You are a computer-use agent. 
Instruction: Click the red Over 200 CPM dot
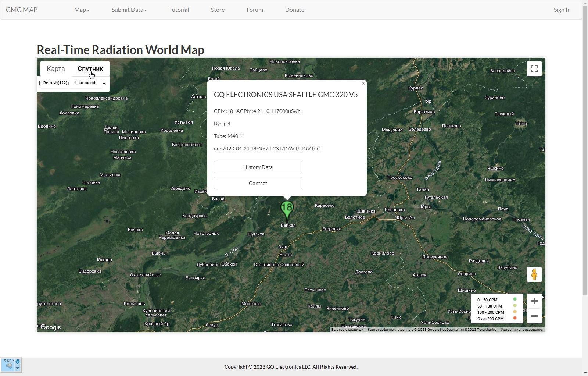point(515,318)
